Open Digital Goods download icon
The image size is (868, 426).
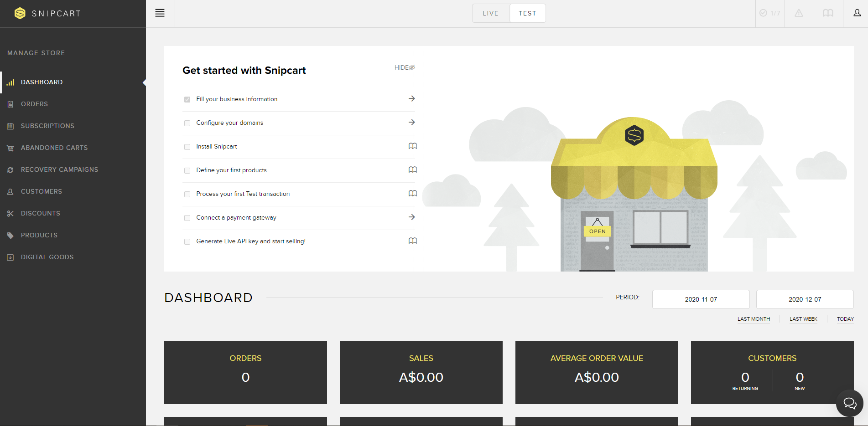(x=10, y=257)
